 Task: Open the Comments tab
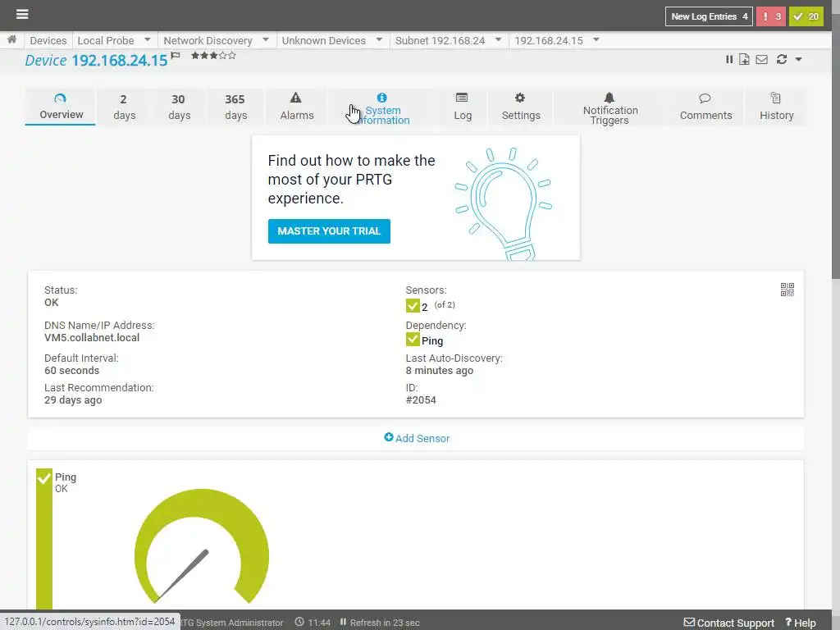705,107
